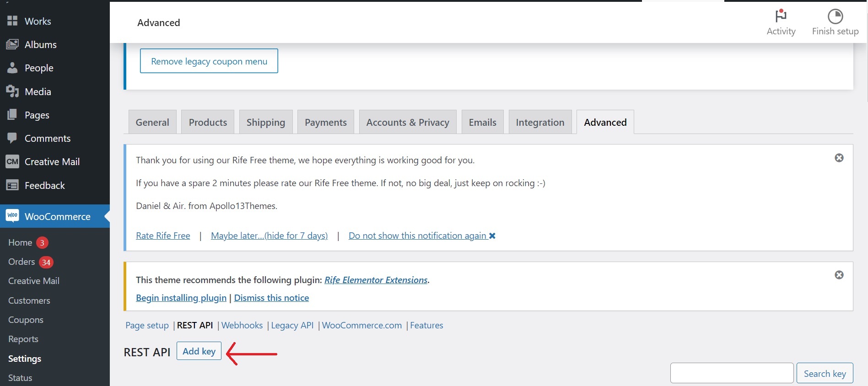Viewport: 868px width, 386px height.
Task: Open Orders in the WooCommerce submenu
Action: point(22,262)
